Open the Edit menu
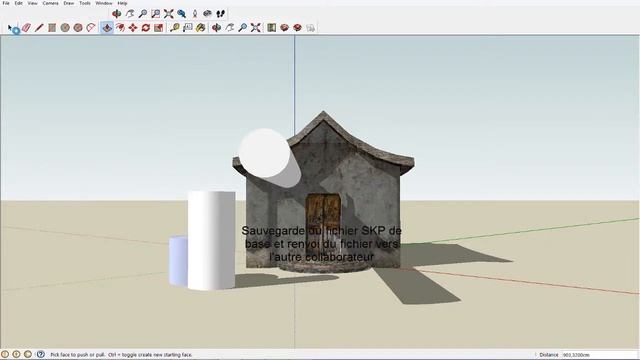This screenshot has height=360, width=640. 18,3
